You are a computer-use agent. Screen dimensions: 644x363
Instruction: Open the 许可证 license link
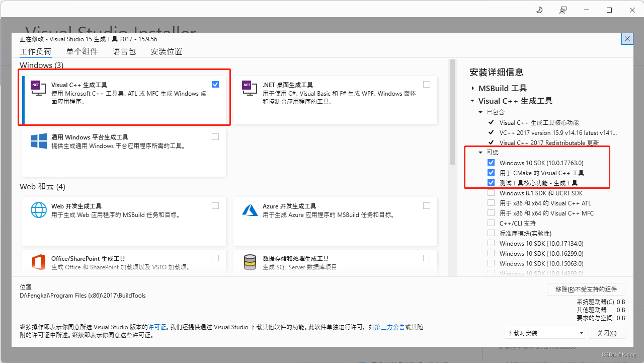pyautogui.click(x=157, y=327)
